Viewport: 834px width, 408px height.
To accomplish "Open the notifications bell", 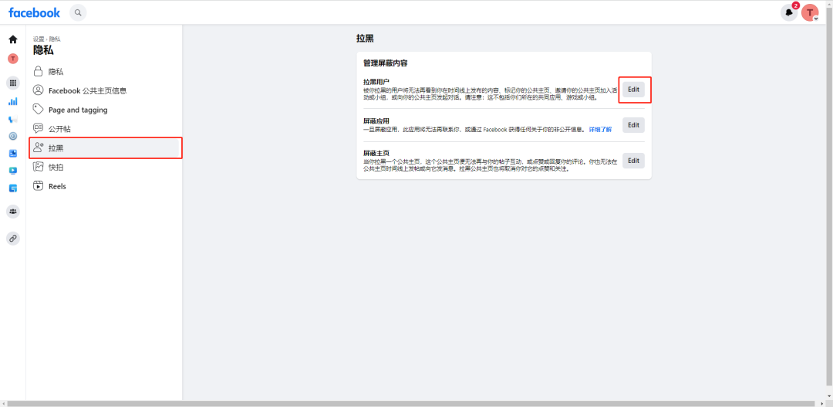I will (x=789, y=13).
